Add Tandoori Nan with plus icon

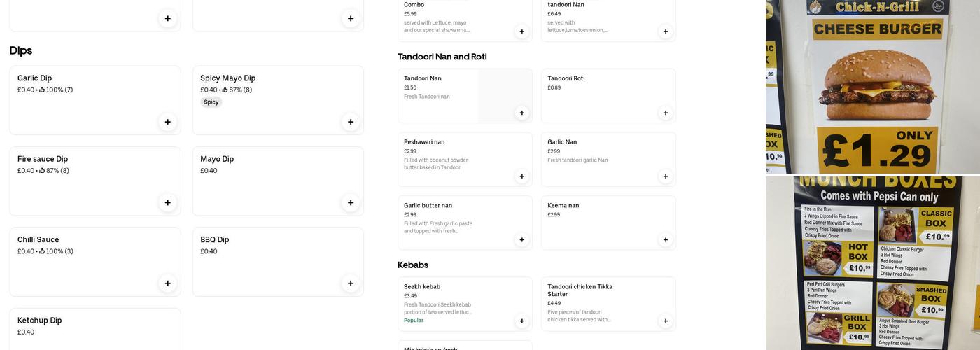pyautogui.click(x=521, y=113)
